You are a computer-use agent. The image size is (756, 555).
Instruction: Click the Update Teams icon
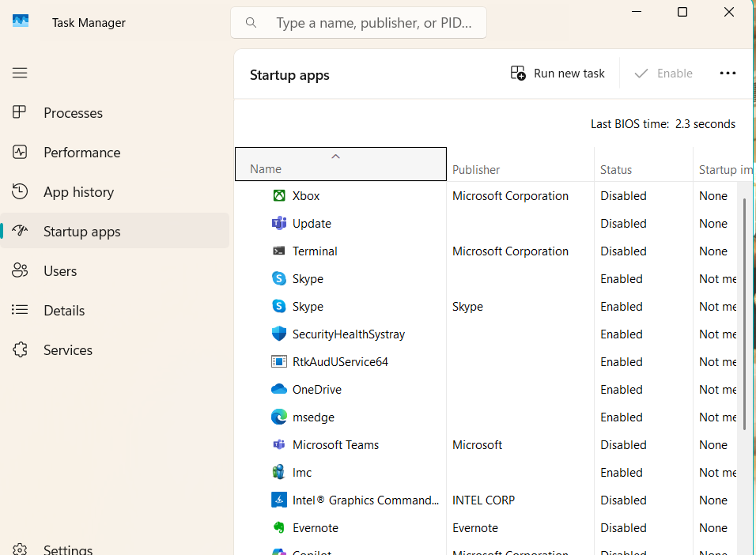[x=278, y=223]
